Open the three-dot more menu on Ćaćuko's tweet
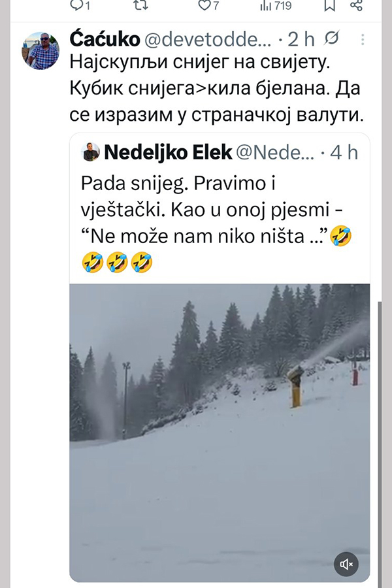 coord(361,39)
